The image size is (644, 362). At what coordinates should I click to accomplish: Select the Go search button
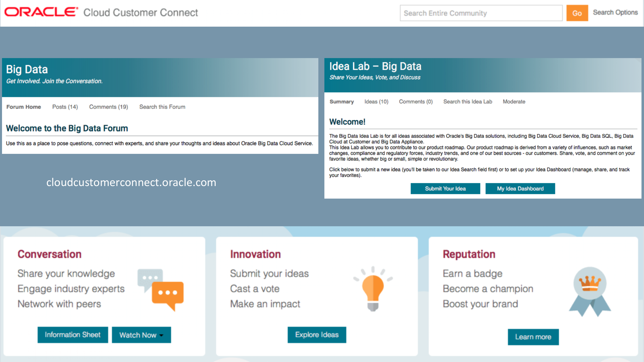tap(577, 13)
